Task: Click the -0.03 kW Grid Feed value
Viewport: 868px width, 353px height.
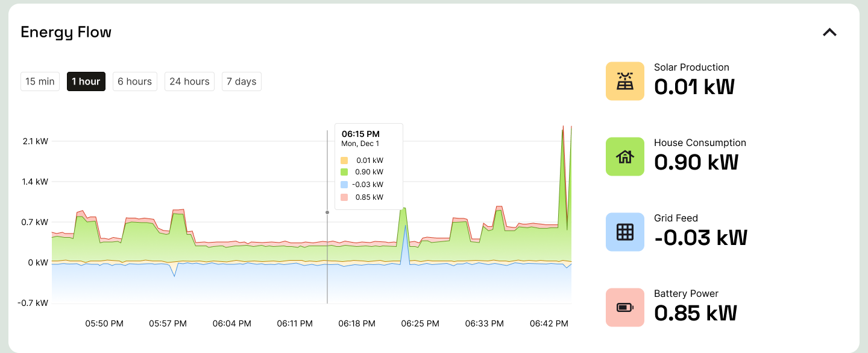Action: coord(700,238)
